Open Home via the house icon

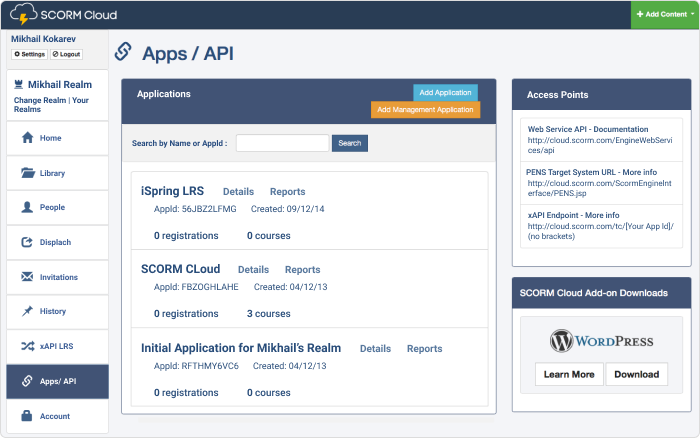click(x=27, y=138)
